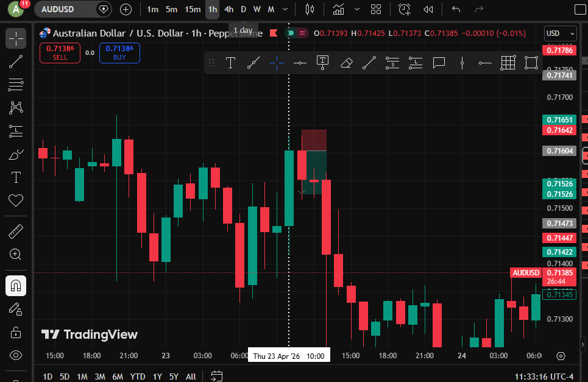The height and width of the screenshot is (382, 588).
Task: Open the patterns drawing tools group
Action: coord(16,108)
